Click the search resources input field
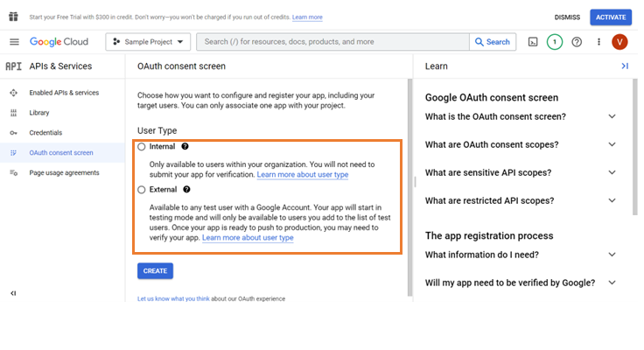Viewport: 644px width, 350px height. [332, 42]
